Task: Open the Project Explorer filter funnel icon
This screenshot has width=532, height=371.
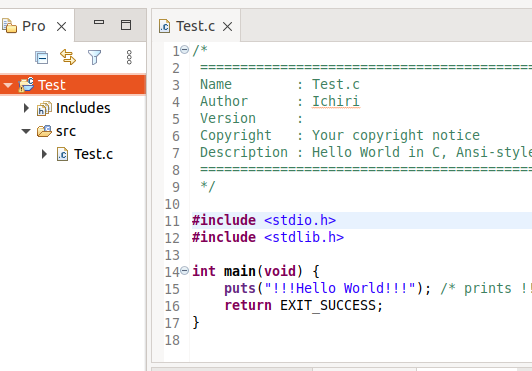Action: point(94,57)
